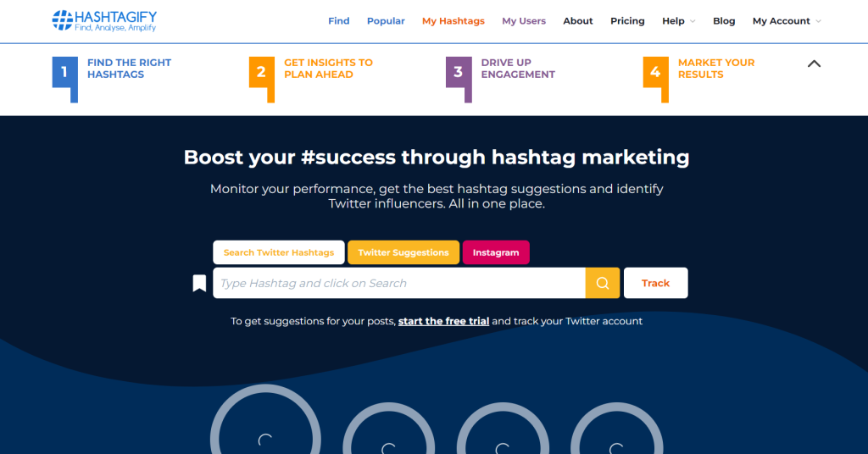
Task: Open Find the Right Hashtags
Action: [x=129, y=69]
